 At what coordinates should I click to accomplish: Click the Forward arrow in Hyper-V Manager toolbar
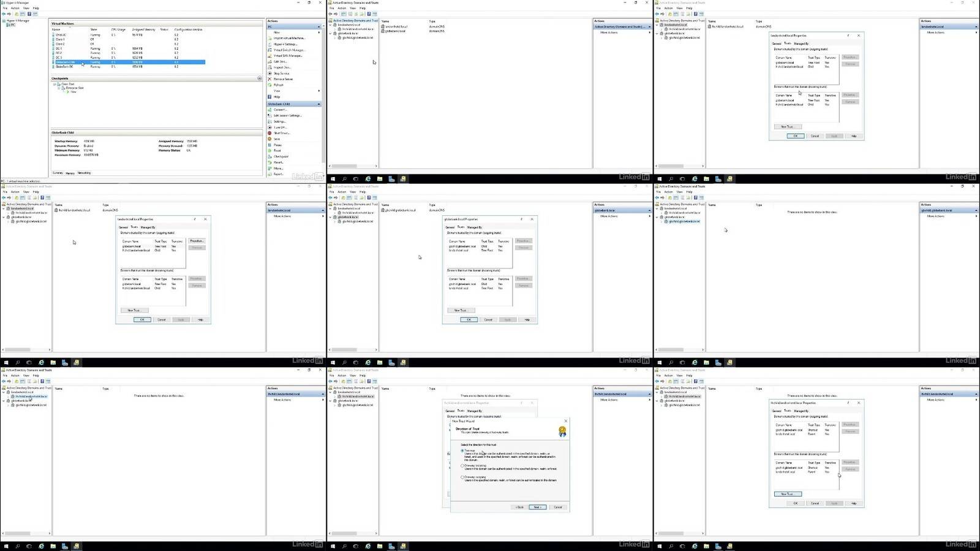click(9, 13)
